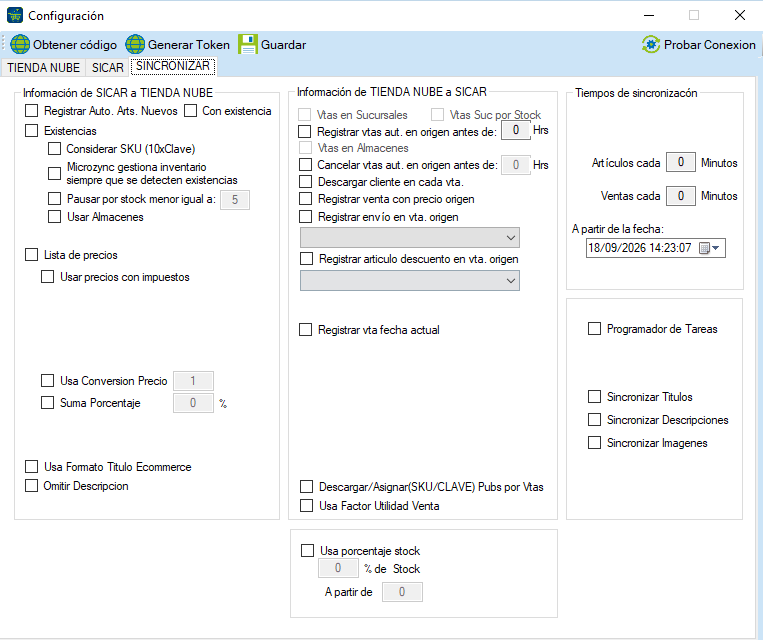Tick Usa porcentaje stock checkbox
Viewport: 763px width, 640px height.
308,550
